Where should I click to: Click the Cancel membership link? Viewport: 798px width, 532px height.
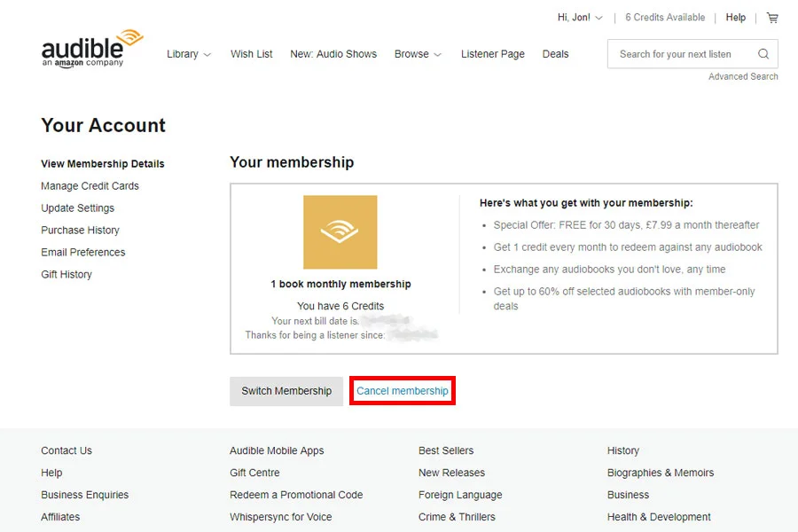point(403,391)
